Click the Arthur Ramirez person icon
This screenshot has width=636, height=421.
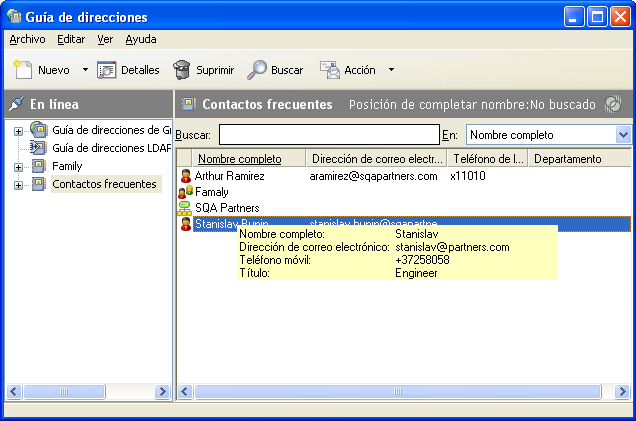point(186,176)
